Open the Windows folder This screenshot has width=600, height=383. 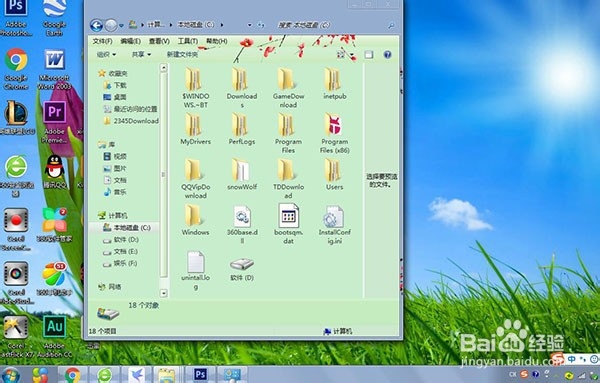(x=196, y=220)
